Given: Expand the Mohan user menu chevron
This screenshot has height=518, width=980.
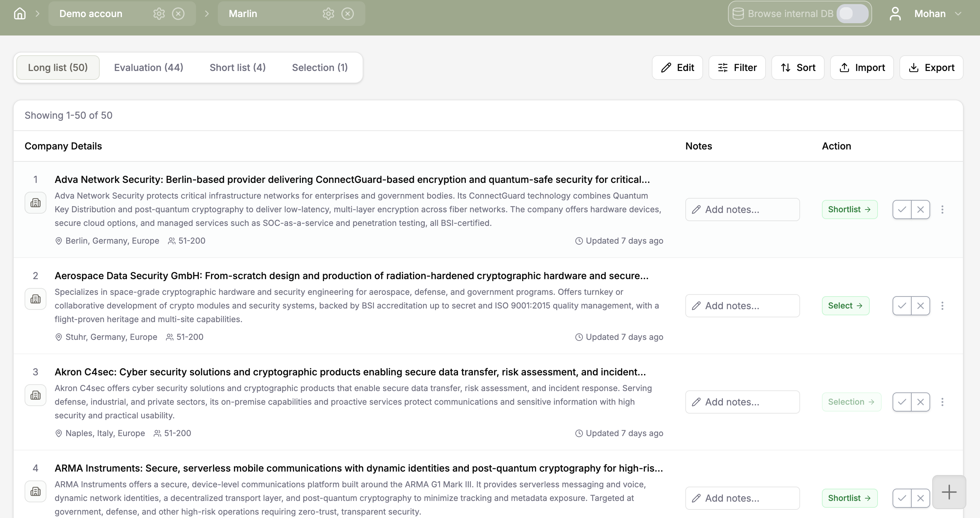Looking at the screenshot, I should [958, 14].
